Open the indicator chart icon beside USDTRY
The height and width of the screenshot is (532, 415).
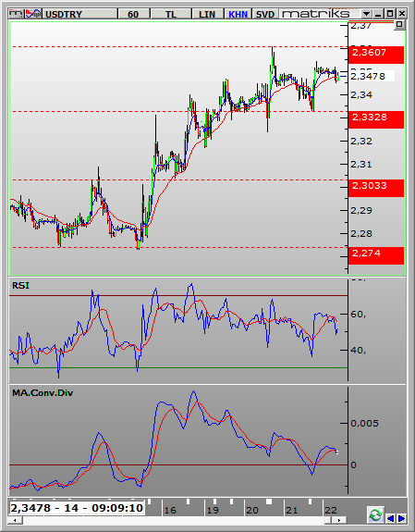click(x=33, y=14)
